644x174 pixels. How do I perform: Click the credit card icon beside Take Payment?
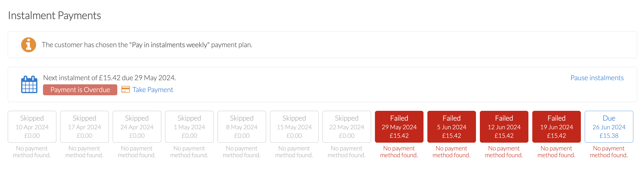click(126, 89)
